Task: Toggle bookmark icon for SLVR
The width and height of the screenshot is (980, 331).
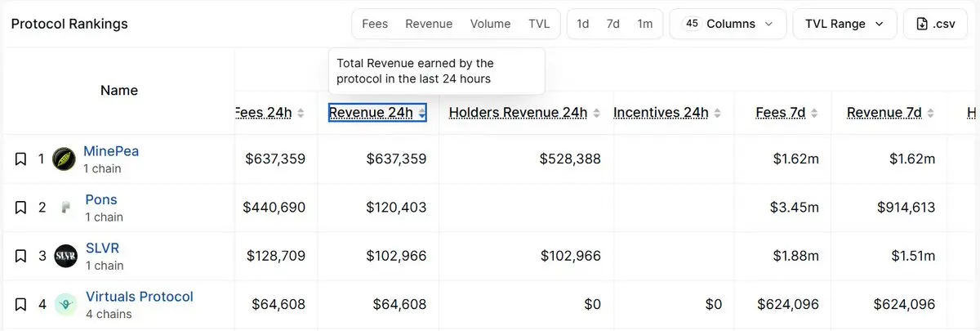Action: click(20, 257)
